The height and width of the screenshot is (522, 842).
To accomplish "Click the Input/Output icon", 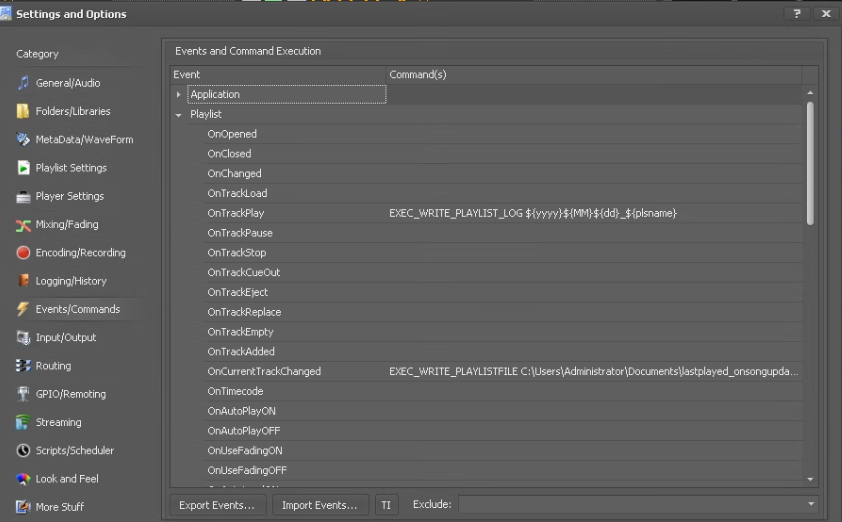I will coord(23,338).
